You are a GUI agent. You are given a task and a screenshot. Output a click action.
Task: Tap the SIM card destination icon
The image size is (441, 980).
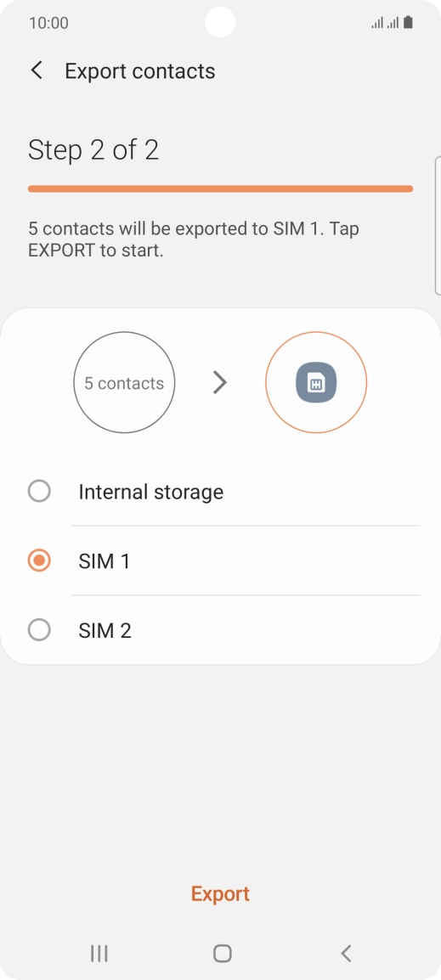(316, 382)
